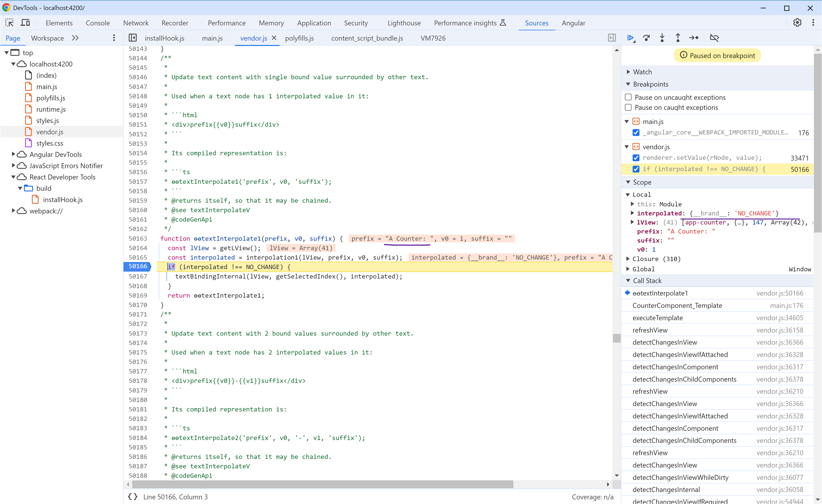Click the editor horizontal scrollbar thumb

(x=323, y=484)
